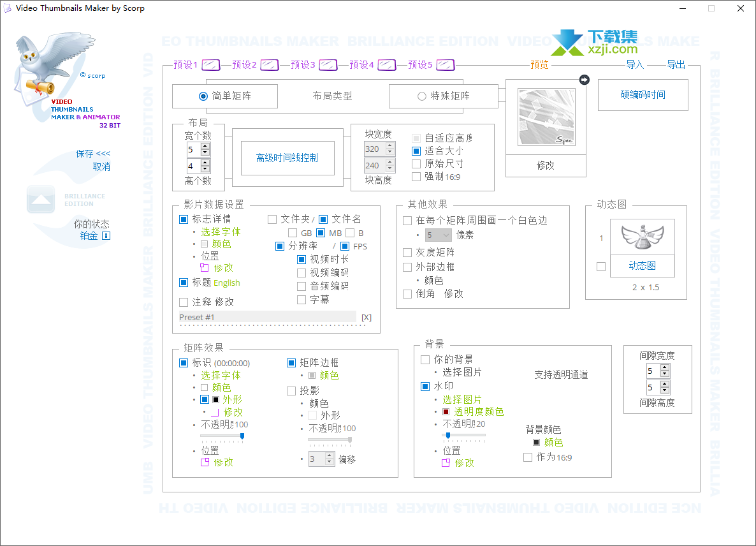This screenshot has height=546, width=756.
Task: Click the position icon under 矩阵效果 位置
Action: [205, 462]
